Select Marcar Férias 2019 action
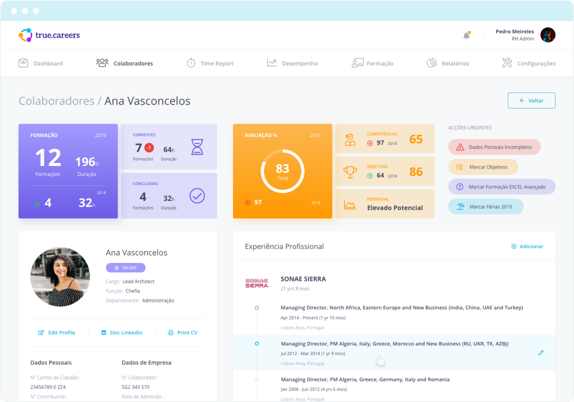The height and width of the screenshot is (402, 574). point(486,206)
